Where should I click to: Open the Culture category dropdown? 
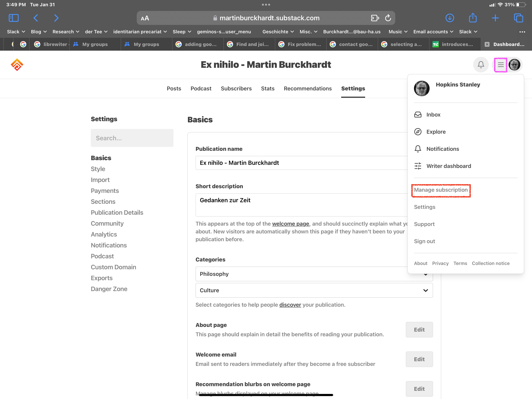point(314,290)
